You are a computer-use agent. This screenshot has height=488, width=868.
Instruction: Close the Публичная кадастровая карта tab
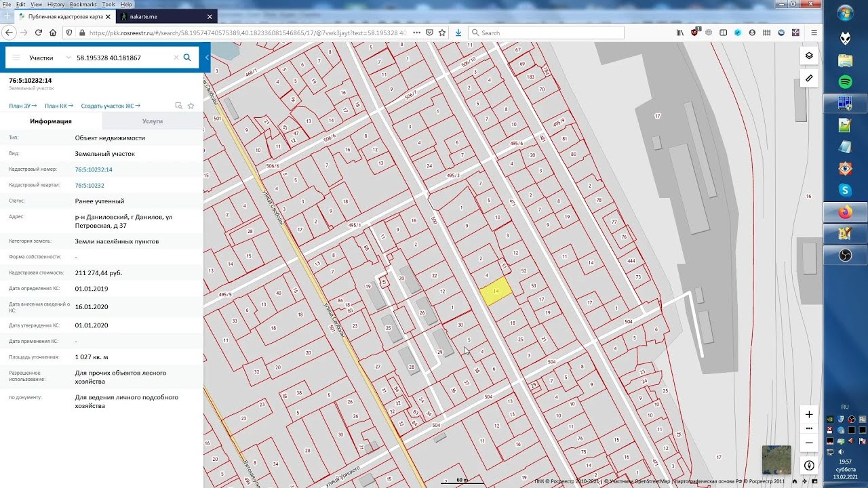(x=107, y=16)
